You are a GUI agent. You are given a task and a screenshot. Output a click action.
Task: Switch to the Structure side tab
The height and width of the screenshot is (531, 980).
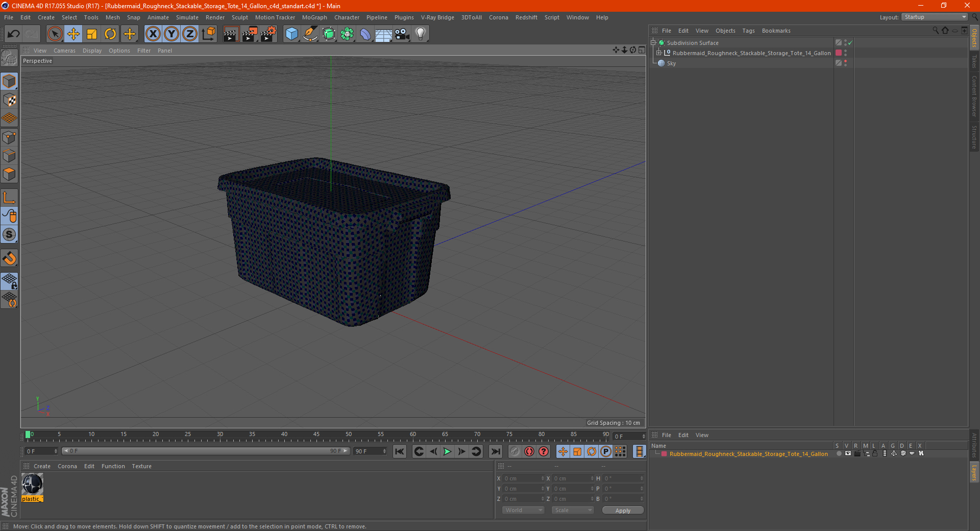[974, 136]
